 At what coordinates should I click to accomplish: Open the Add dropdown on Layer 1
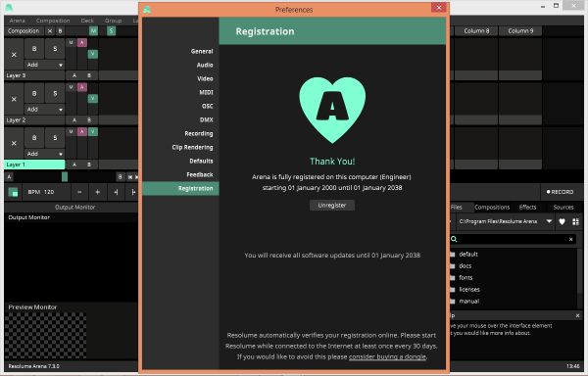[44, 154]
